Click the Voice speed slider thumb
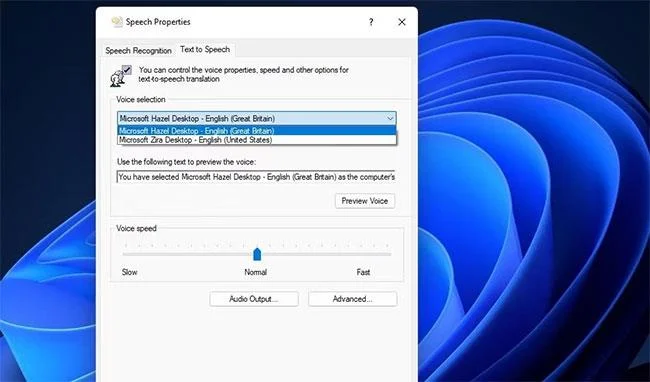This screenshot has width=650, height=382. coord(257,254)
